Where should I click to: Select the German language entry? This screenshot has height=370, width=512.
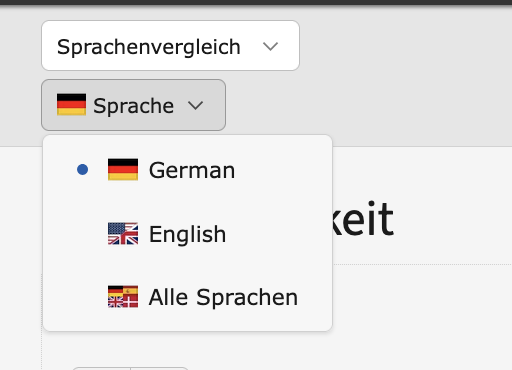point(188,170)
